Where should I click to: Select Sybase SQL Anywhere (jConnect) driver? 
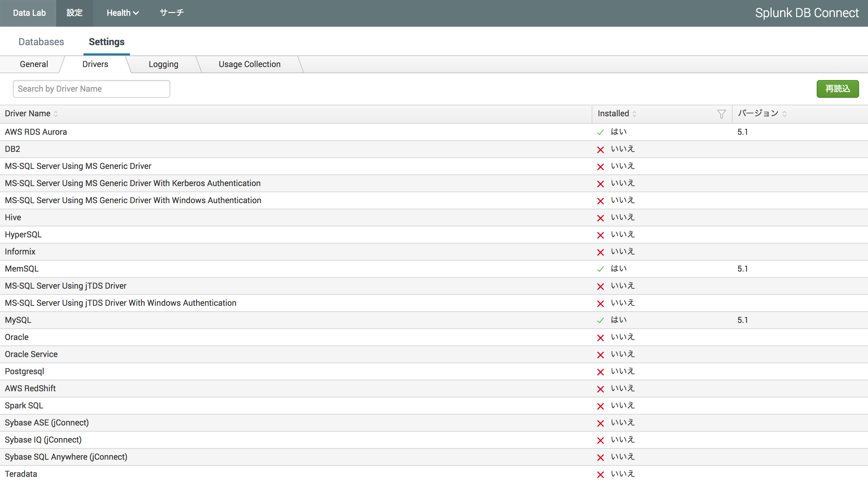[x=66, y=457]
